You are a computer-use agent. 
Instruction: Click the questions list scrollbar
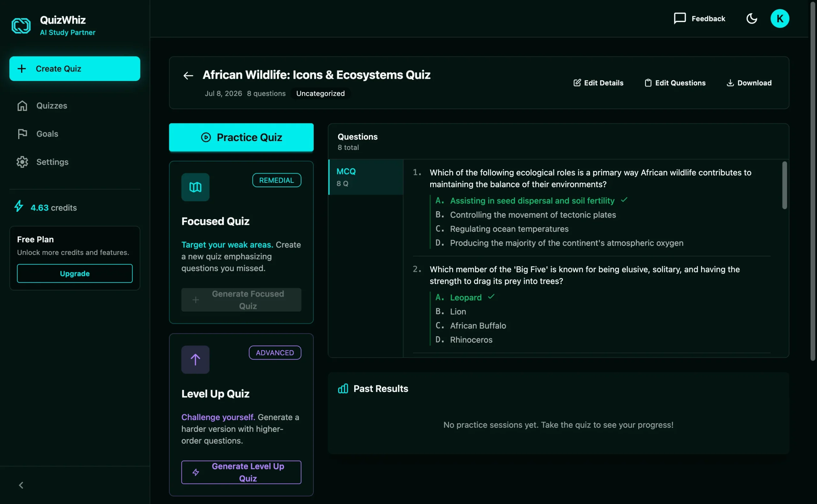pos(784,185)
